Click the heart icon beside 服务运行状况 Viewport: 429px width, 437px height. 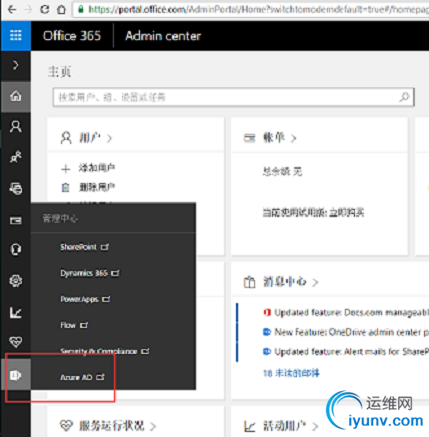tap(66, 426)
